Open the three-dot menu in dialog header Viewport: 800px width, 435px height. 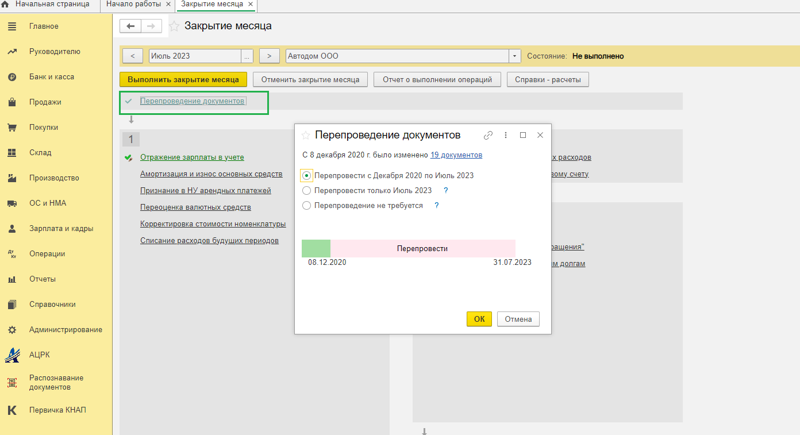click(506, 135)
